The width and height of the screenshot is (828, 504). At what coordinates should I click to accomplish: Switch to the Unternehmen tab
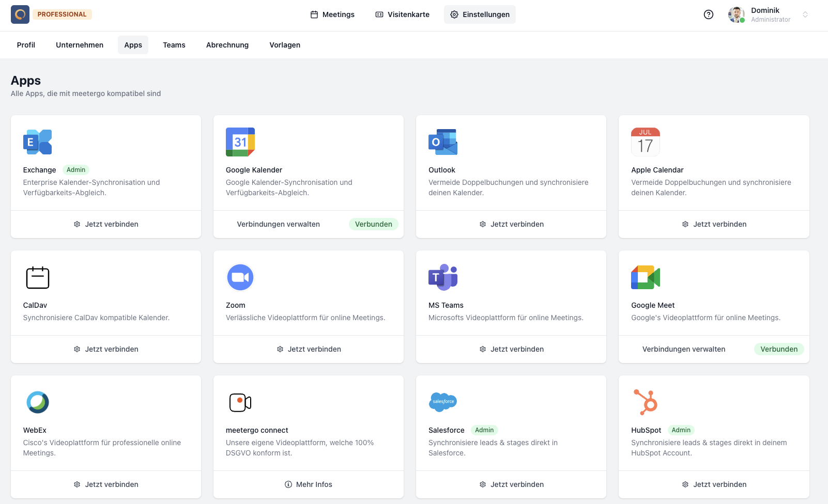click(80, 45)
